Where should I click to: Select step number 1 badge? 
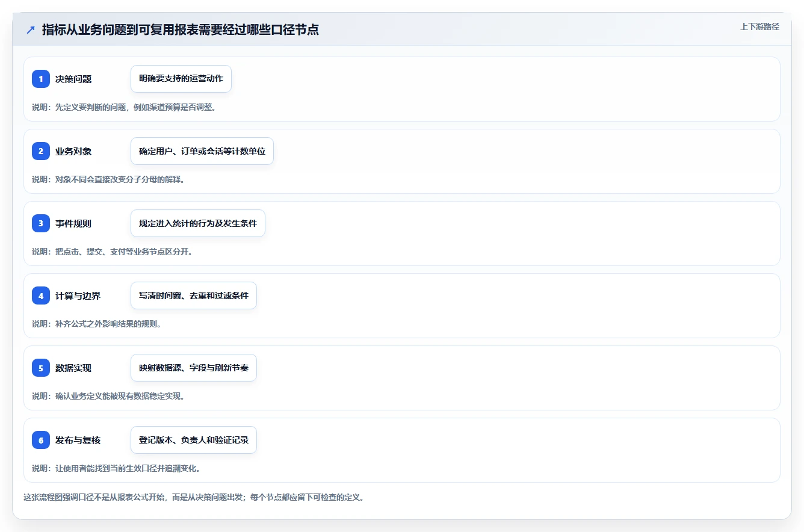(x=41, y=79)
